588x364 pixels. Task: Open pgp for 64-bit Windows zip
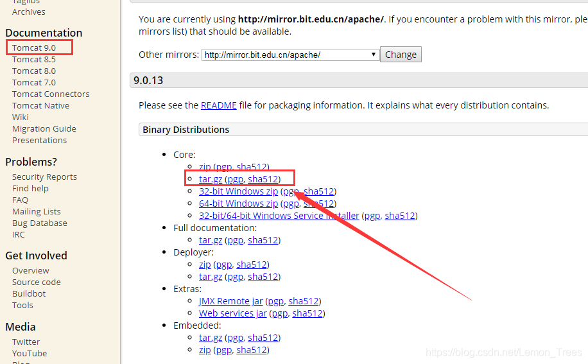291,204
